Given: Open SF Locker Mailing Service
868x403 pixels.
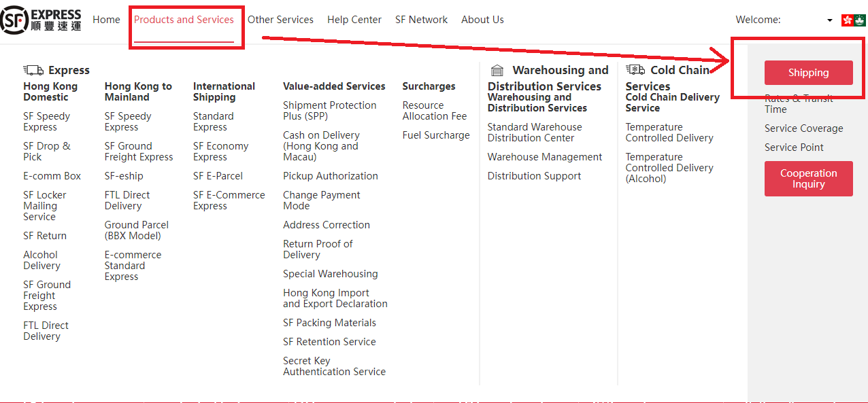Looking at the screenshot, I should 45,206.
